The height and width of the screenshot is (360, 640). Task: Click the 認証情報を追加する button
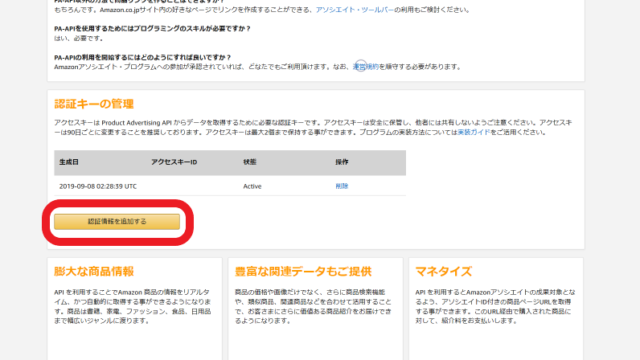117,221
